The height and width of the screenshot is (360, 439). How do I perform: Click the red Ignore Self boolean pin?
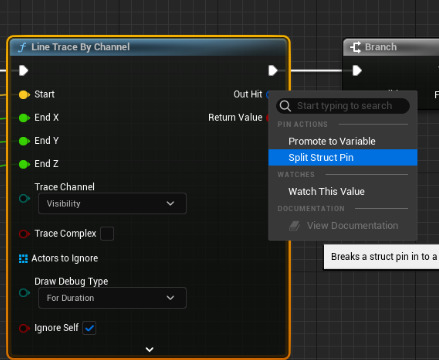click(24, 328)
